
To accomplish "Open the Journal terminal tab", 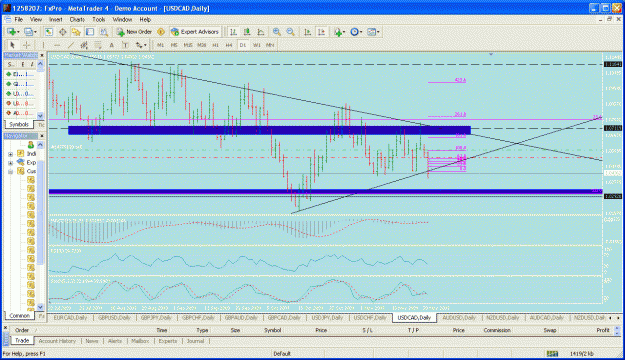I will [195, 341].
